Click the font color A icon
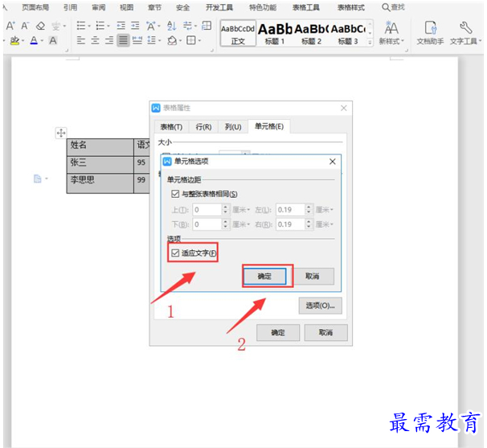The image size is (487, 448). click(x=34, y=41)
